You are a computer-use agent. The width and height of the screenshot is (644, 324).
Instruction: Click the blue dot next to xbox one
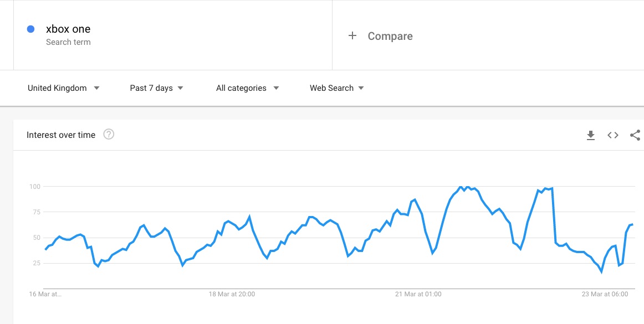31,29
